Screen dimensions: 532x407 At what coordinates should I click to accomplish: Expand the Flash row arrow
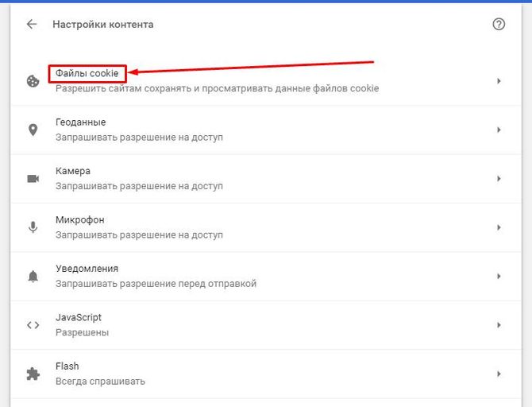499,374
